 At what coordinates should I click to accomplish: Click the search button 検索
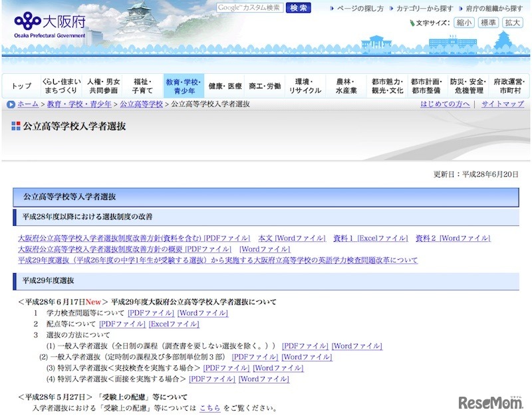click(x=299, y=8)
